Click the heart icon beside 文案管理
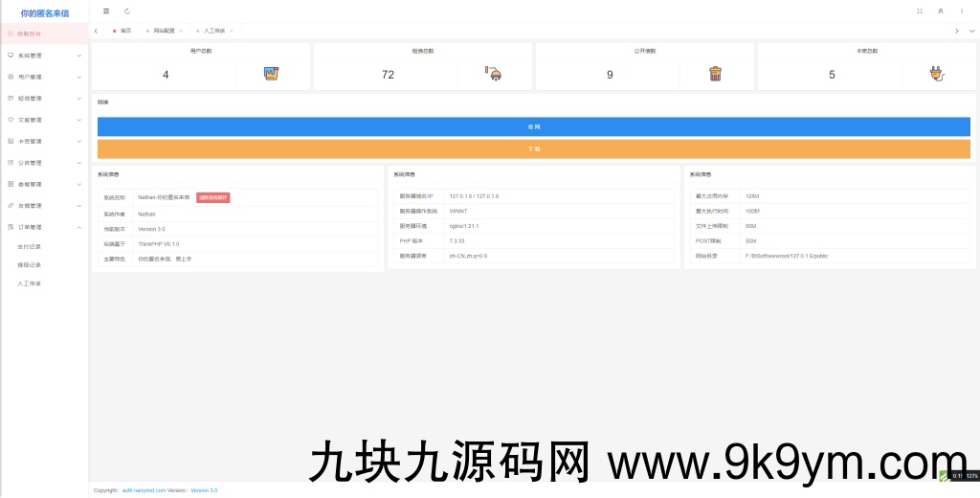The height and width of the screenshot is (498, 980). 11,120
